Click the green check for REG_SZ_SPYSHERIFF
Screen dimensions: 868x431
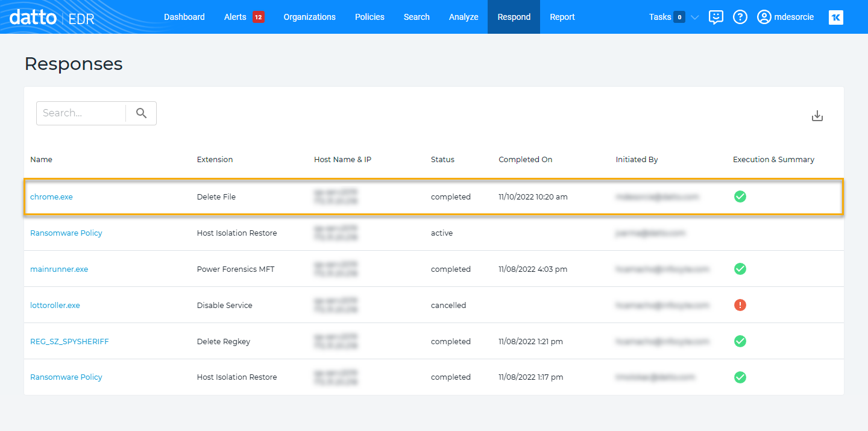(x=740, y=341)
